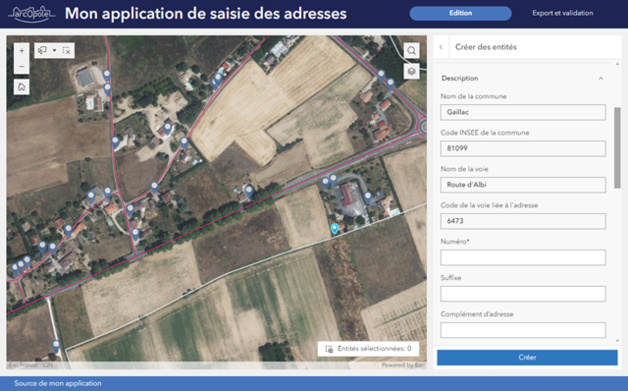Collapse the Description section
The height and width of the screenshot is (391, 628).
[x=601, y=79]
